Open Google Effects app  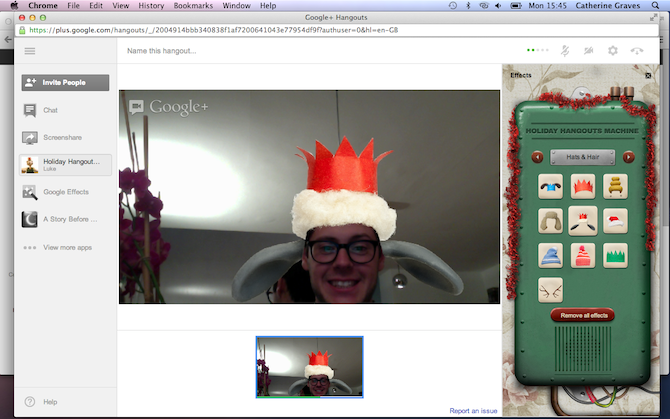tap(65, 192)
